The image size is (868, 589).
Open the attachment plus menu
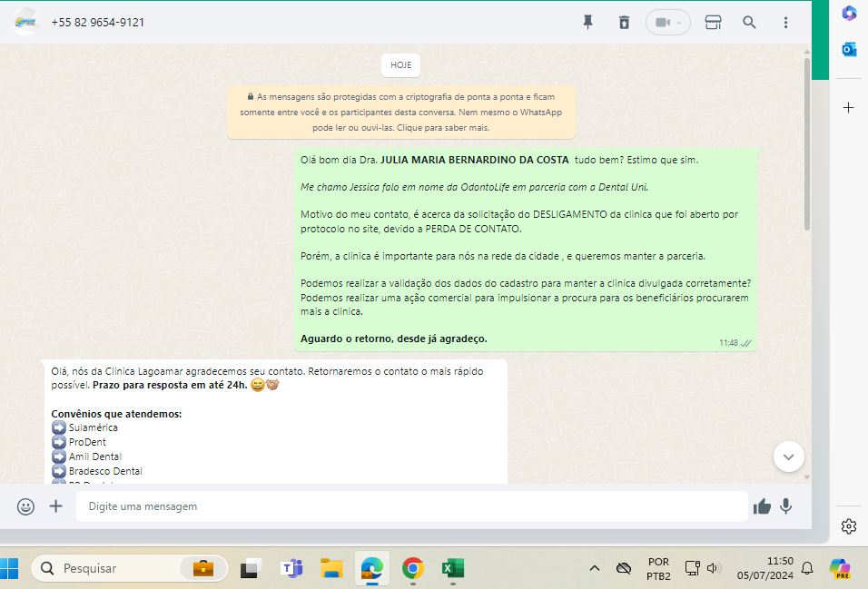pos(56,506)
